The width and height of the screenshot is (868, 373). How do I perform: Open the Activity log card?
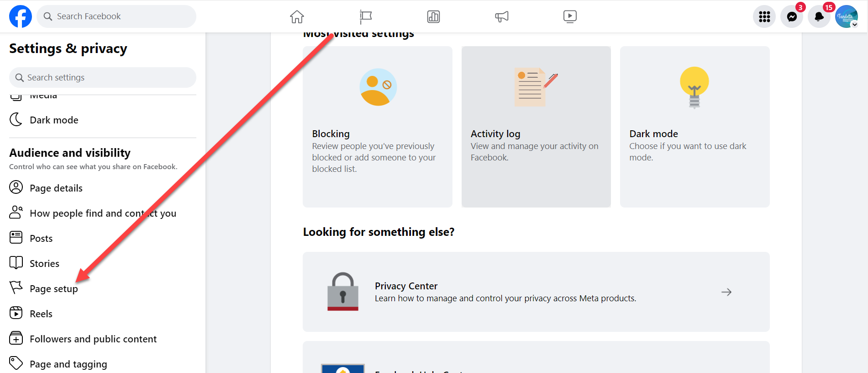(536, 127)
